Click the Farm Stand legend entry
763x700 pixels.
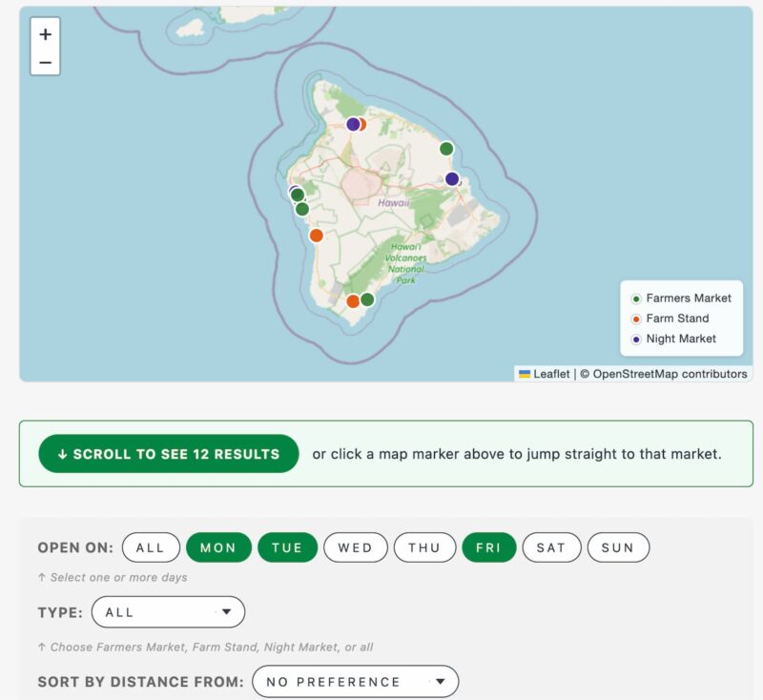click(x=670, y=319)
